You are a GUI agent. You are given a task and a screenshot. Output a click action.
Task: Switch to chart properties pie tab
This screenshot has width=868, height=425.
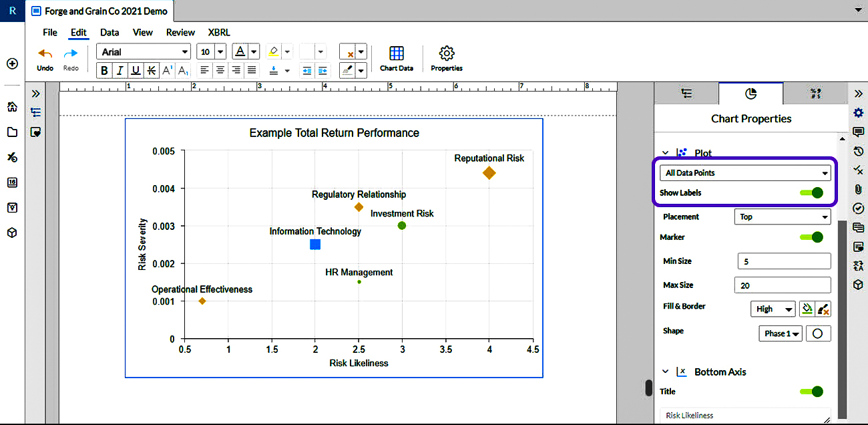(x=750, y=94)
